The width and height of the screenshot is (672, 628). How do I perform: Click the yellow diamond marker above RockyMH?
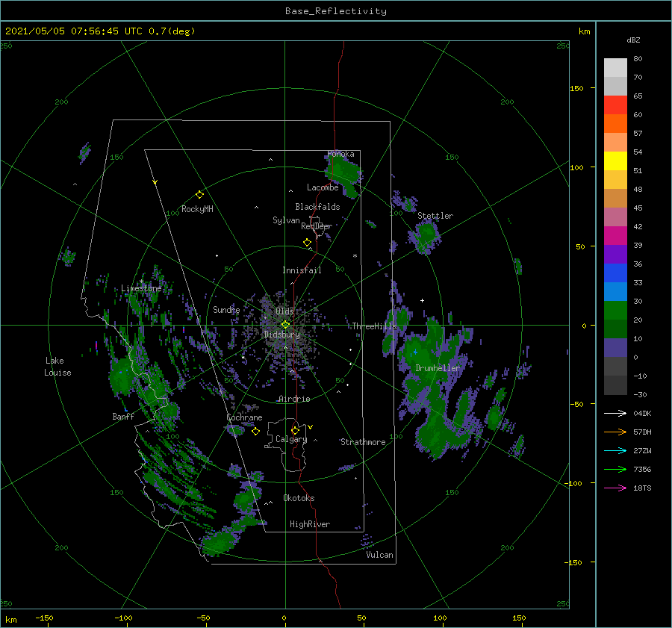coord(199,195)
